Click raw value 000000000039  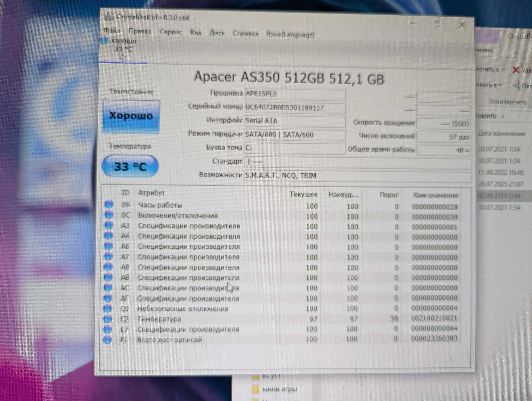click(434, 217)
